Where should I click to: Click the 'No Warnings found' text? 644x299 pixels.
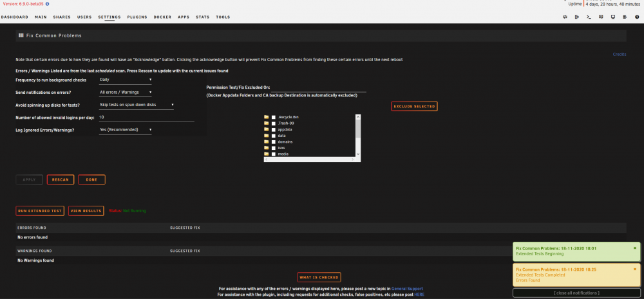point(35,260)
